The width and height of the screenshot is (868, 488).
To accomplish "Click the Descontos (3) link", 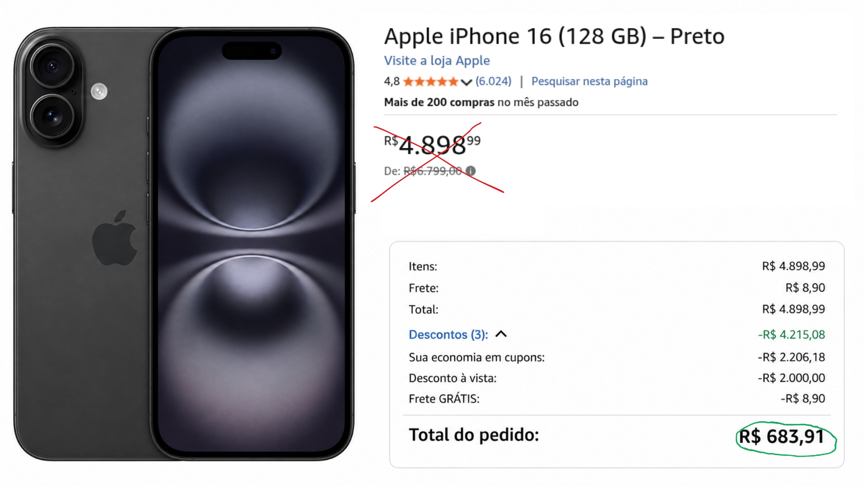I will point(448,334).
